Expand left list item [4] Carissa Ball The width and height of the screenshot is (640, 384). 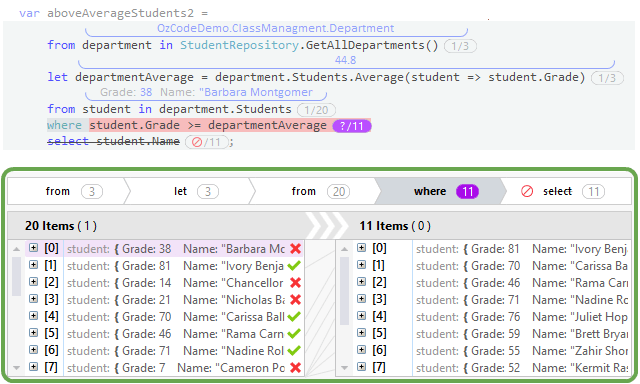point(33,315)
